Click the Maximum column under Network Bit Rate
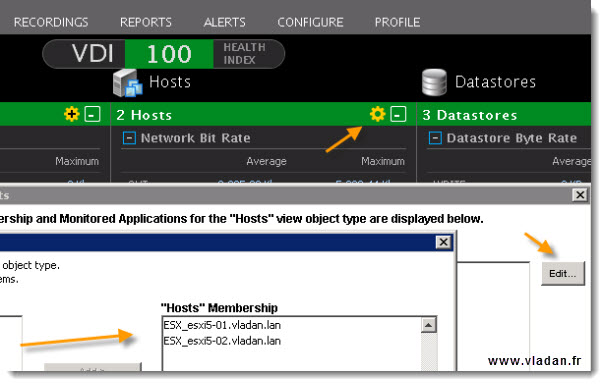This screenshot has width=606, height=386. [x=383, y=161]
